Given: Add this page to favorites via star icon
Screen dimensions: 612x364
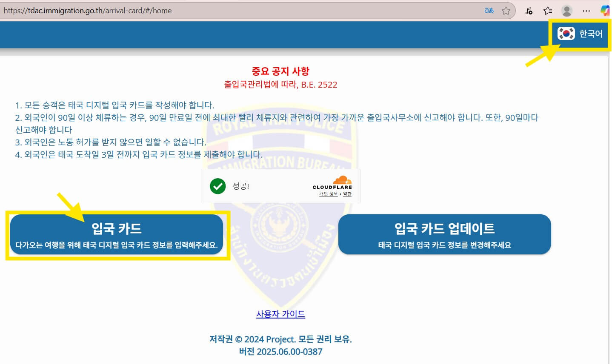Looking at the screenshot, I should coord(506,11).
